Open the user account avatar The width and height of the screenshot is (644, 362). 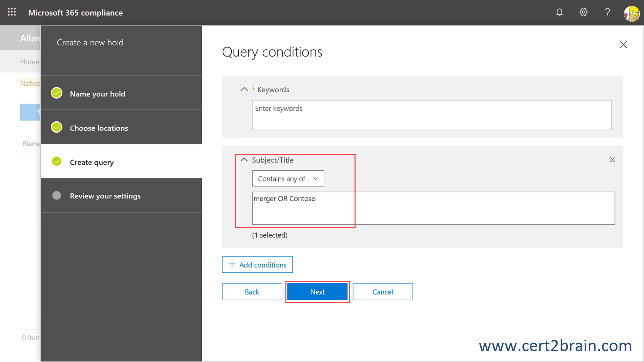[632, 13]
